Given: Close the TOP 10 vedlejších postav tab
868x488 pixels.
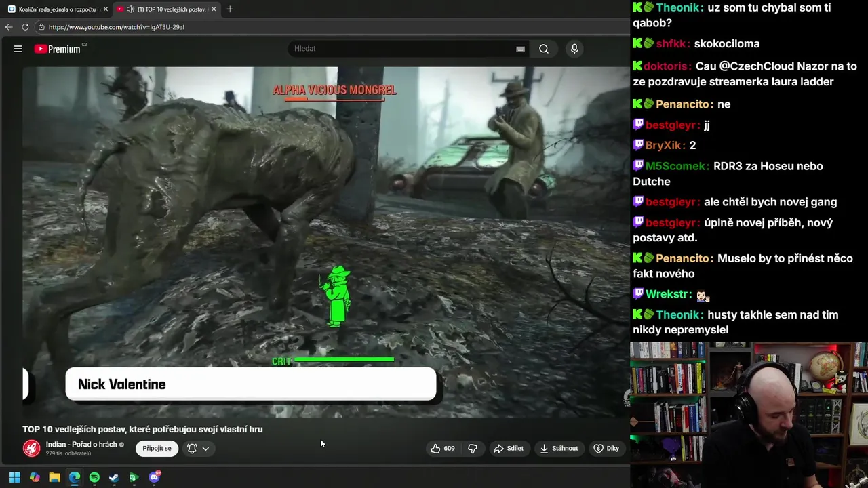Looking at the screenshot, I should pos(214,9).
